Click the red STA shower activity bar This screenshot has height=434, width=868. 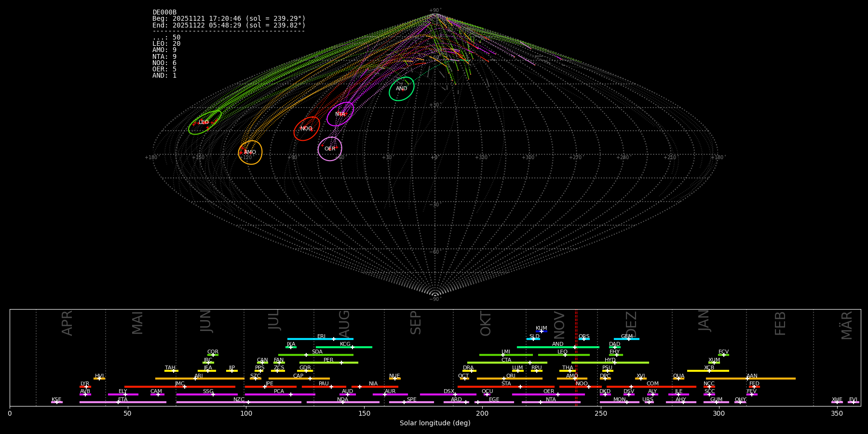[506, 387]
